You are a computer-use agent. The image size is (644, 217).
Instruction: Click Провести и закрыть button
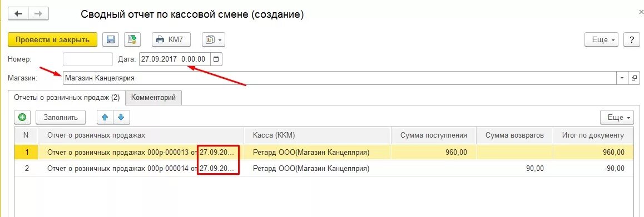click(x=53, y=40)
